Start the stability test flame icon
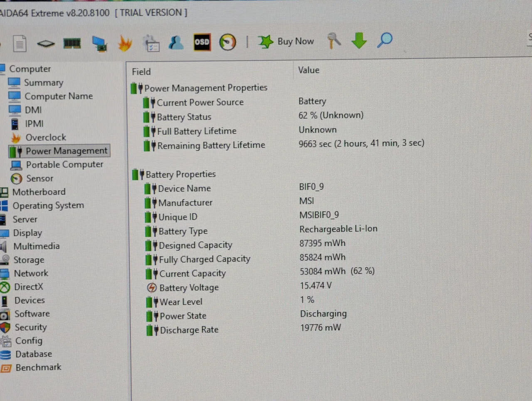The height and width of the screenshot is (401, 532). tap(125, 43)
